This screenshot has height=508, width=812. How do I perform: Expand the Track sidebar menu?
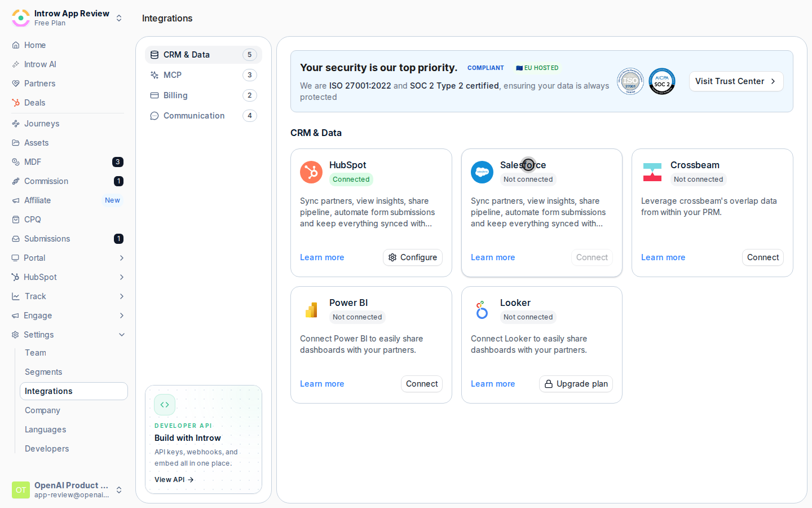pos(68,296)
